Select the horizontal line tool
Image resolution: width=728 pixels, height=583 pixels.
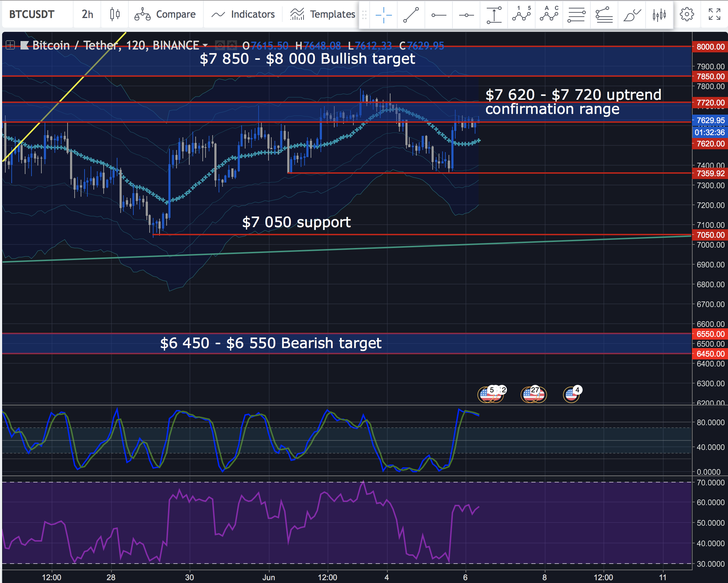point(466,15)
